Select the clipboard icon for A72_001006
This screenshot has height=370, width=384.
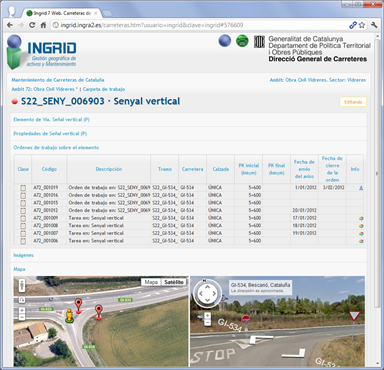click(23, 241)
